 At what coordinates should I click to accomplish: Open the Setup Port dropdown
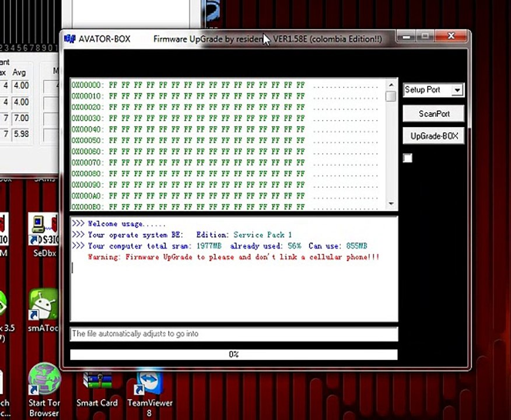point(457,90)
